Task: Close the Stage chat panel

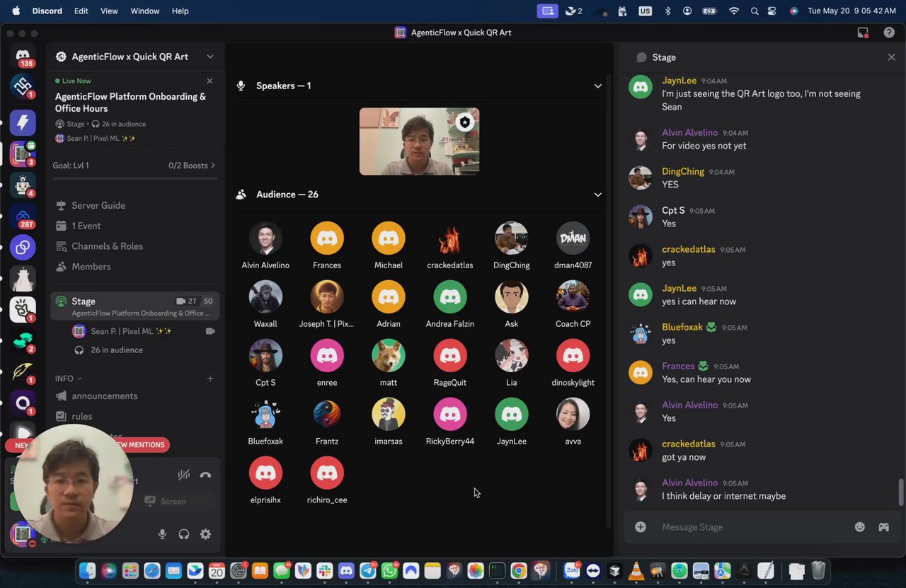Action: [891, 57]
